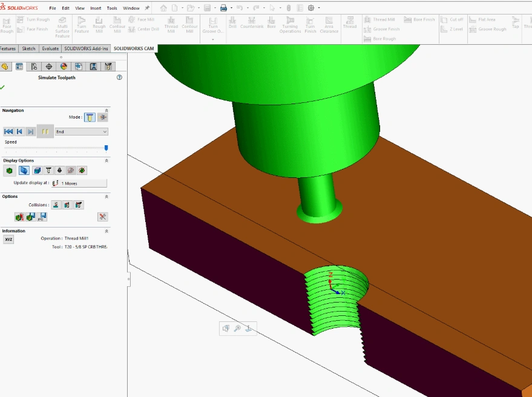This screenshot has width=532, height=397.
Task: Pause the toolpath simulation
Action: click(x=45, y=132)
